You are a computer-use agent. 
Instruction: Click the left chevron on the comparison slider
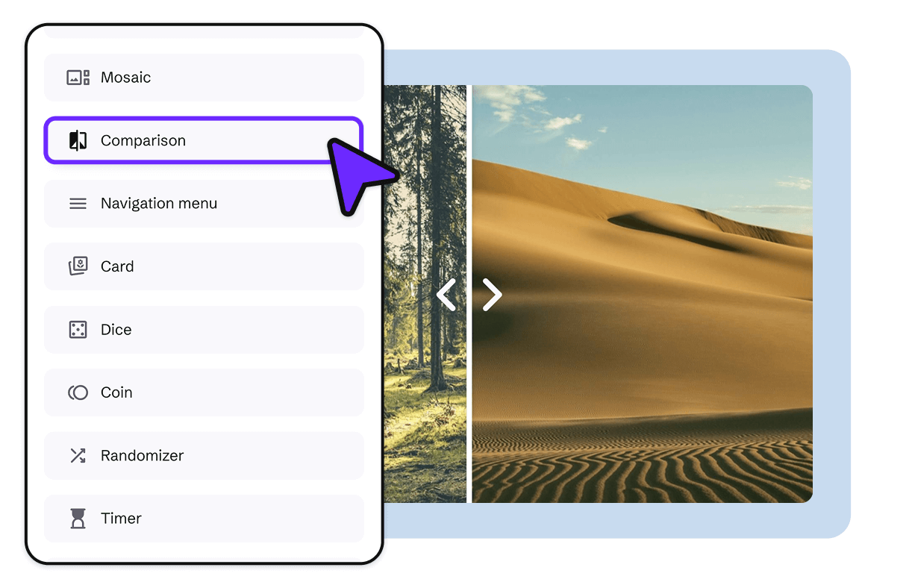pyautogui.click(x=446, y=295)
